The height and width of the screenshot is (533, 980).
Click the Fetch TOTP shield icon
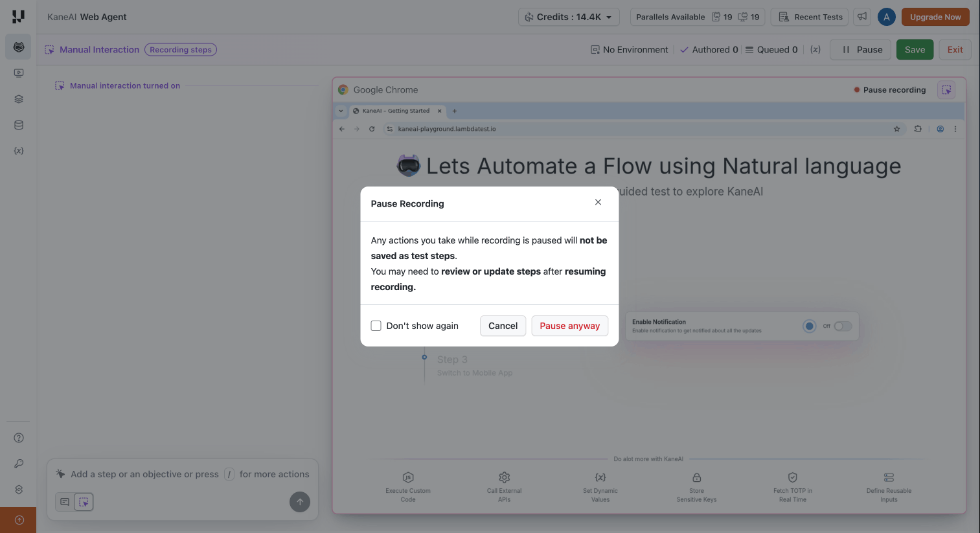[x=793, y=478]
